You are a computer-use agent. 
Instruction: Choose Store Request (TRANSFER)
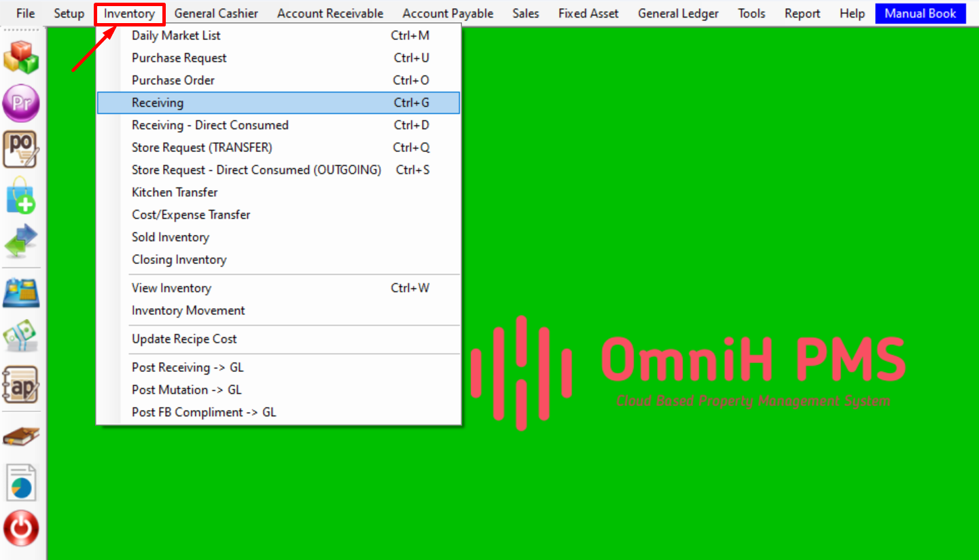[279, 147]
